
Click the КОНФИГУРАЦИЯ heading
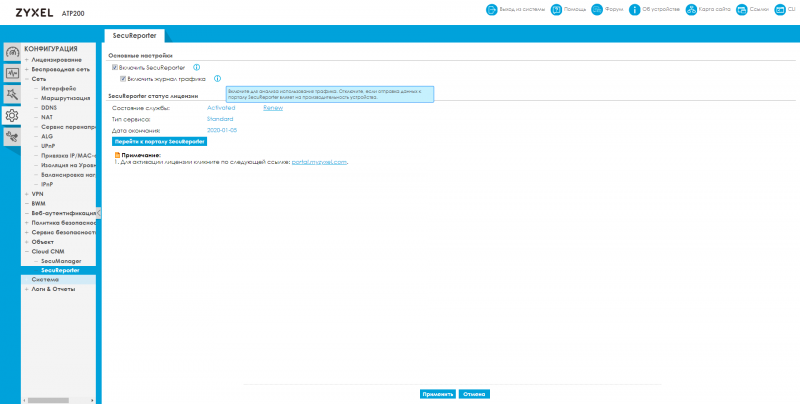[51, 49]
